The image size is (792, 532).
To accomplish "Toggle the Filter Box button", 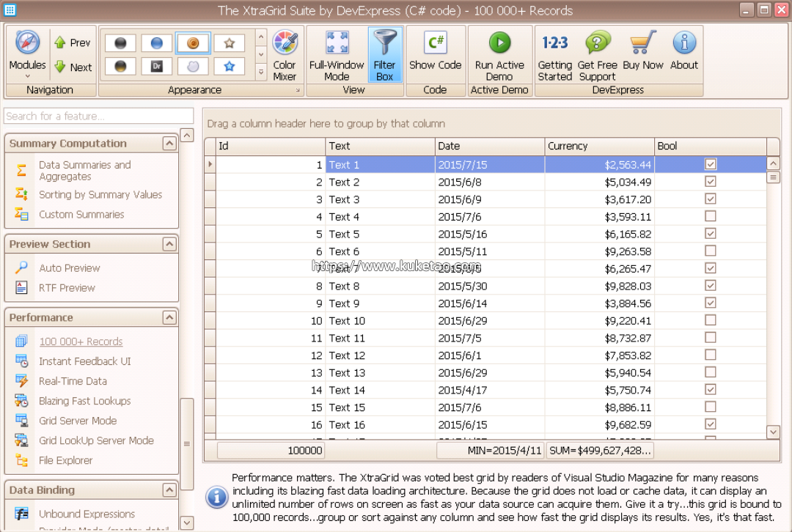I will tap(384, 55).
